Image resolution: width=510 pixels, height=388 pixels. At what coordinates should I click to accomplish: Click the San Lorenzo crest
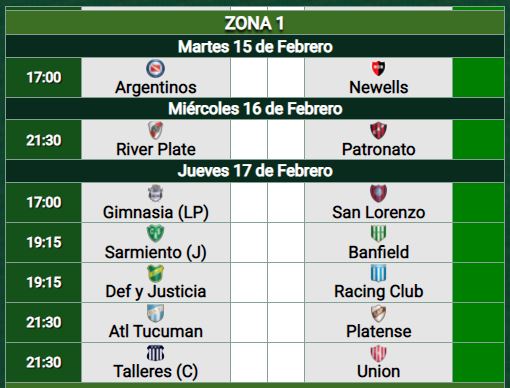378,193
